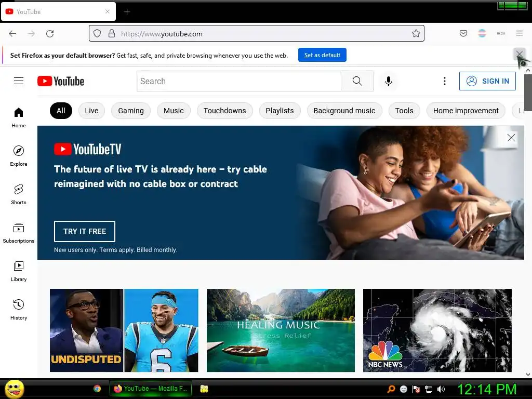Click Set as default button
The image size is (532, 399).
(322, 55)
